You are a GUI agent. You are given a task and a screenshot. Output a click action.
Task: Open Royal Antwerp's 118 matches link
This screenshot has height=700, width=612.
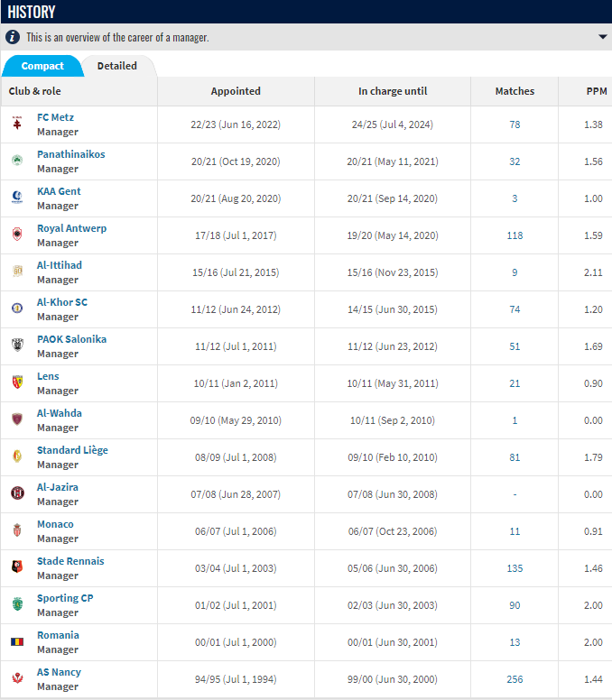pyautogui.click(x=515, y=235)
